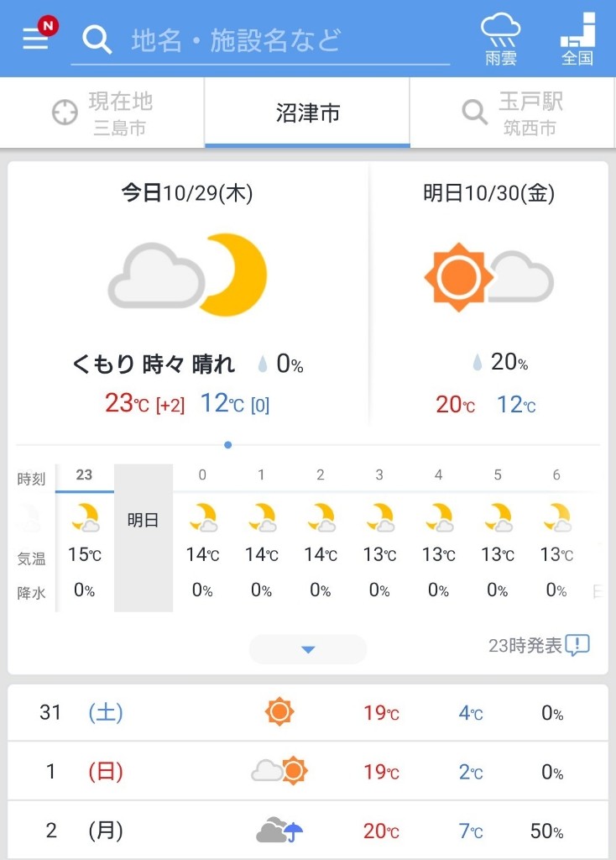This screenshot has height=860, width=616.
Task: Open the 雨雲 rain cloud radar
Action: click(500, 39)
